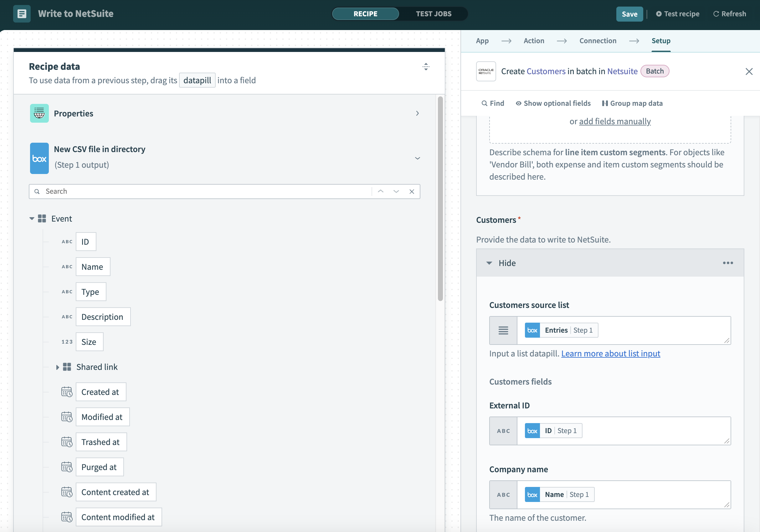This screenshot has height=532, width=760.
Task: Click the resize handle in Recipe data
Action: pyautogui.click(x=426, y=66)
